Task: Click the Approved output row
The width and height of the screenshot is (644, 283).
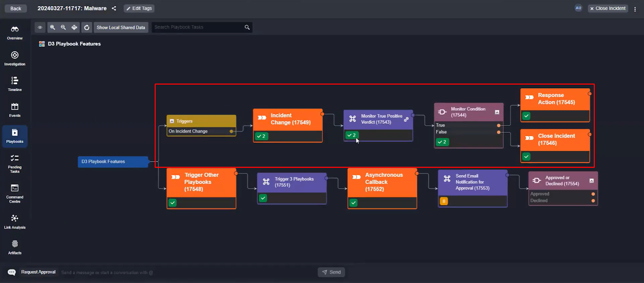Action: point(563,194)
